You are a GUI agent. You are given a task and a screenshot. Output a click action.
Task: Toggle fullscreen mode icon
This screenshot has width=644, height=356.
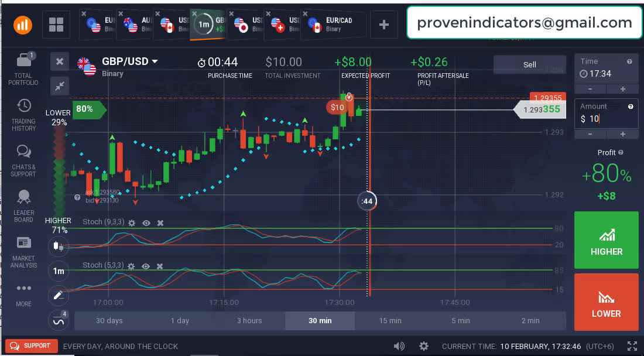tap(632, 346)
